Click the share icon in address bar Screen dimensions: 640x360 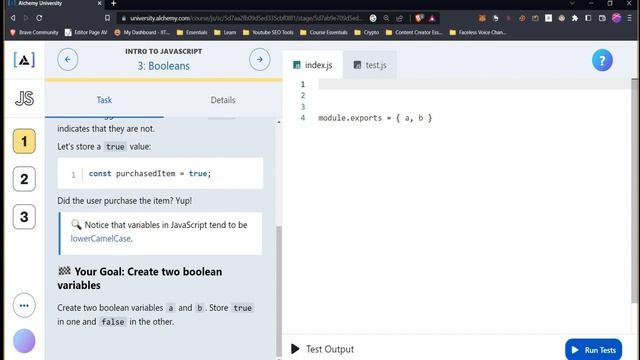400,18
